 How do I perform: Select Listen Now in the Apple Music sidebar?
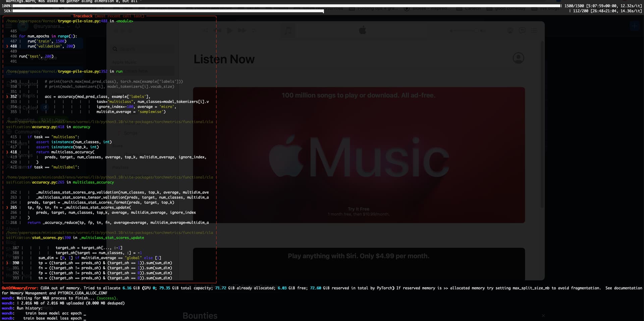[x=143, y=71]
